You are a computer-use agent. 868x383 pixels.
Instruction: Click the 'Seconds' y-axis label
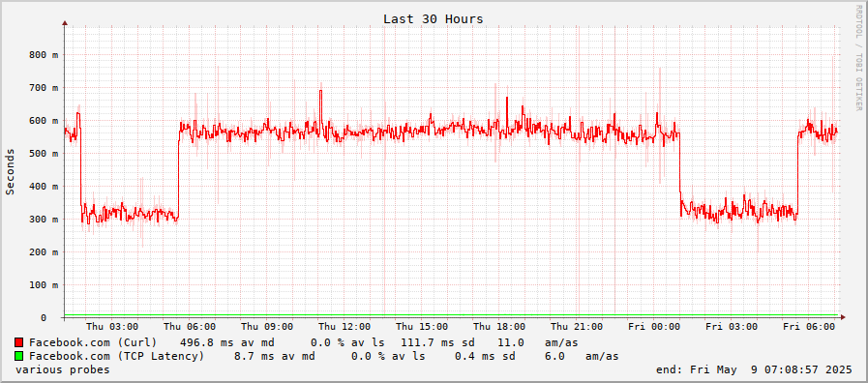tap(10, 171)
